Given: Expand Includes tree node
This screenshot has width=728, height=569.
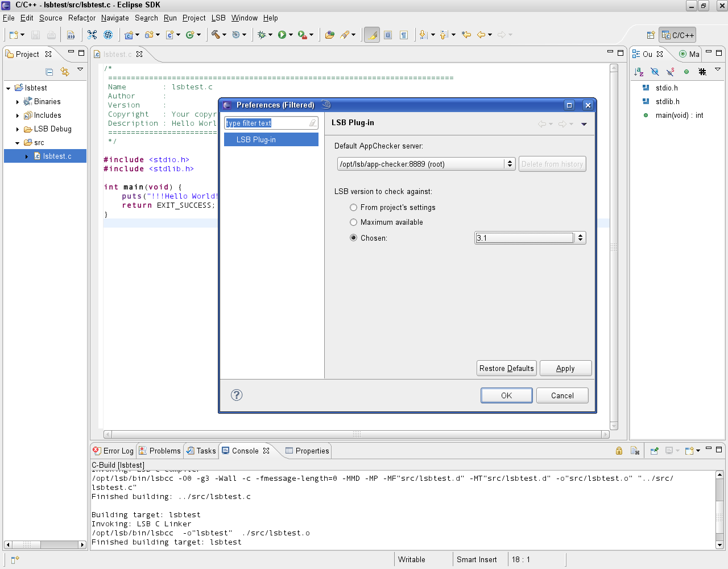Looking at the screenshot, I should click(18, 116).
